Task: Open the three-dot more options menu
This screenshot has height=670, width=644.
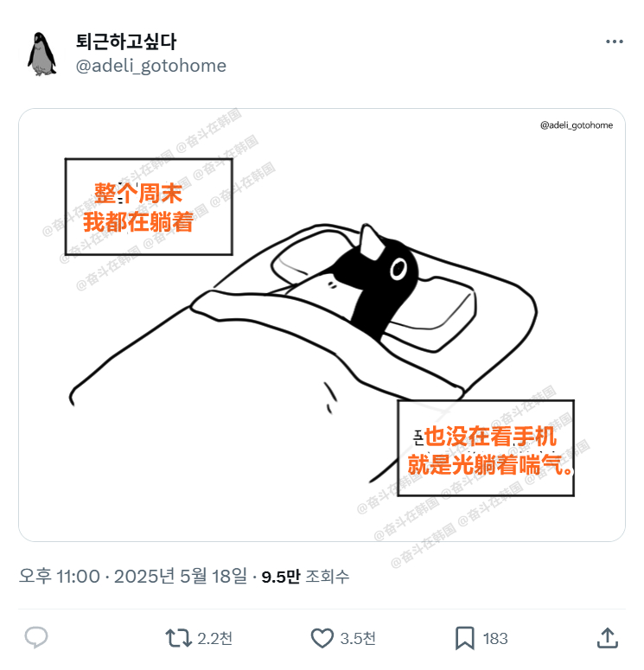Action: (x=614, y=41)
